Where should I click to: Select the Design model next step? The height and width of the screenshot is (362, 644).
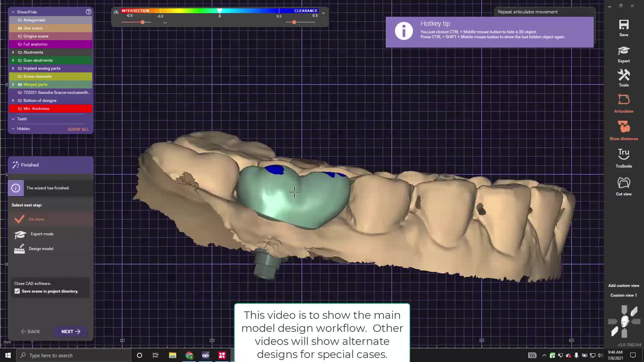coord(50,249)
